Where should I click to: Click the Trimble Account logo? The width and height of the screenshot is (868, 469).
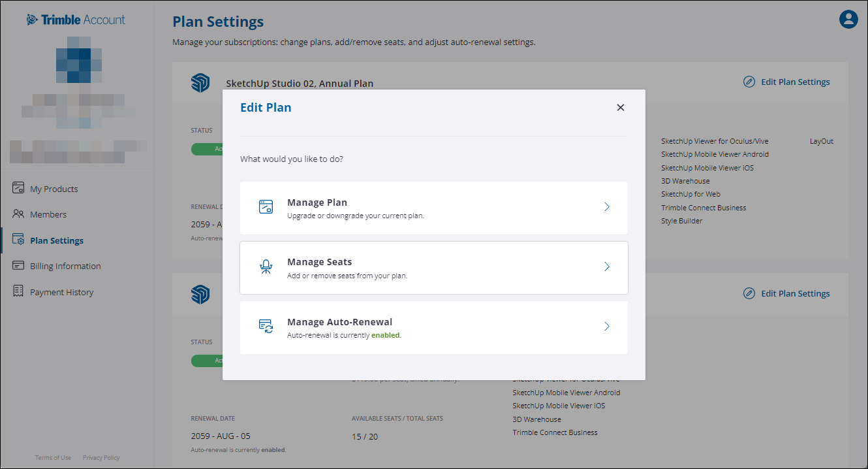76,19
